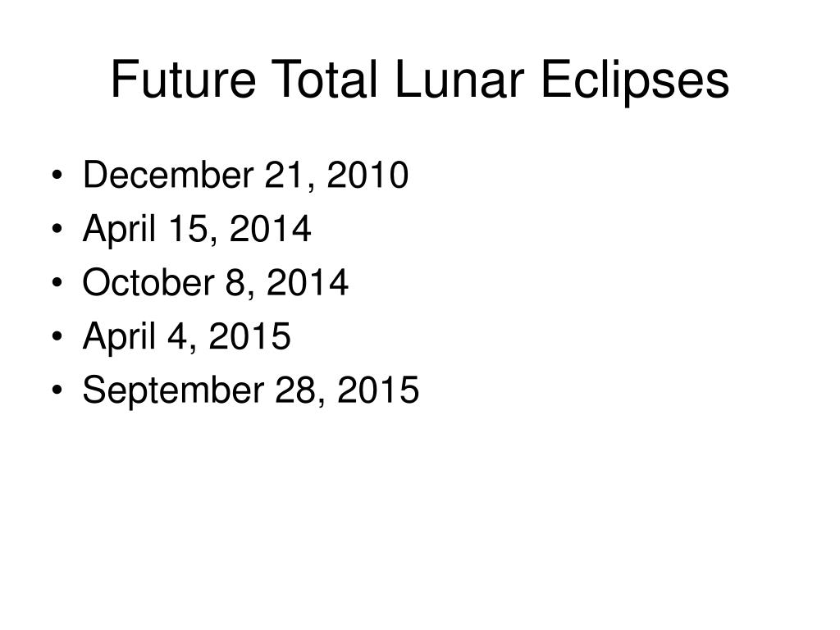Select the word Future in the title

(x=183, y=80)
